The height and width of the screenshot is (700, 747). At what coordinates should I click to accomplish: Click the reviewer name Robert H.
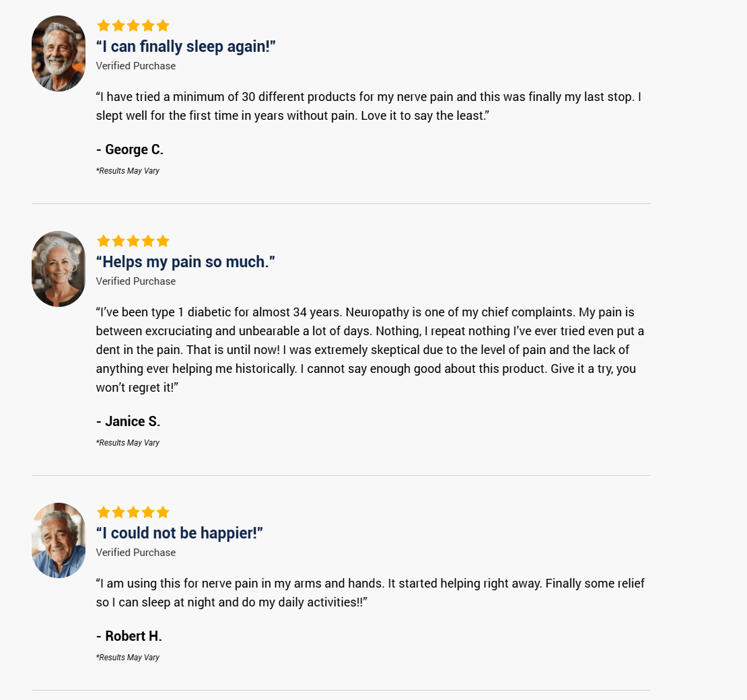click(x=129, y=636)
